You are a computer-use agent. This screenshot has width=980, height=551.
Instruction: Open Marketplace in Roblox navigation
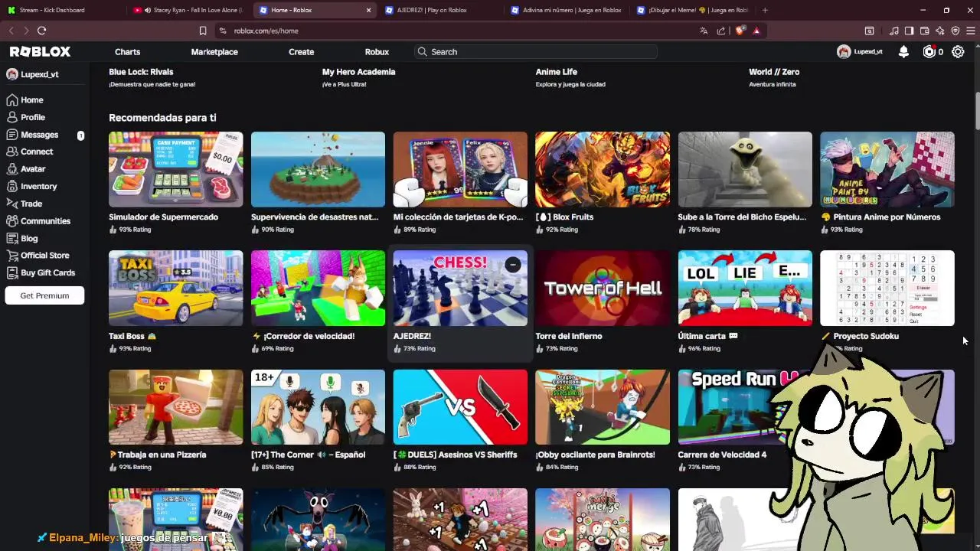214,51
